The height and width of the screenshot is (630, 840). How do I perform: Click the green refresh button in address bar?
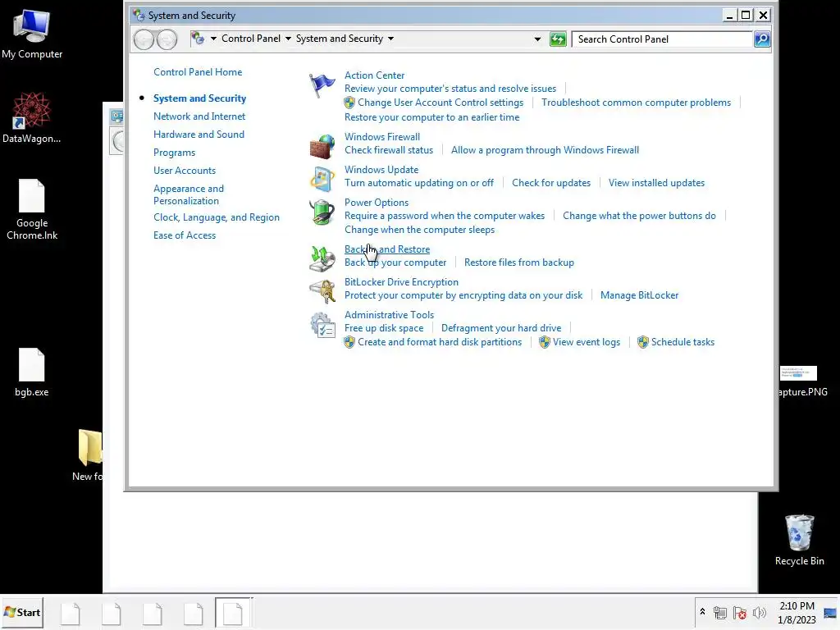(x=558, y=39)
